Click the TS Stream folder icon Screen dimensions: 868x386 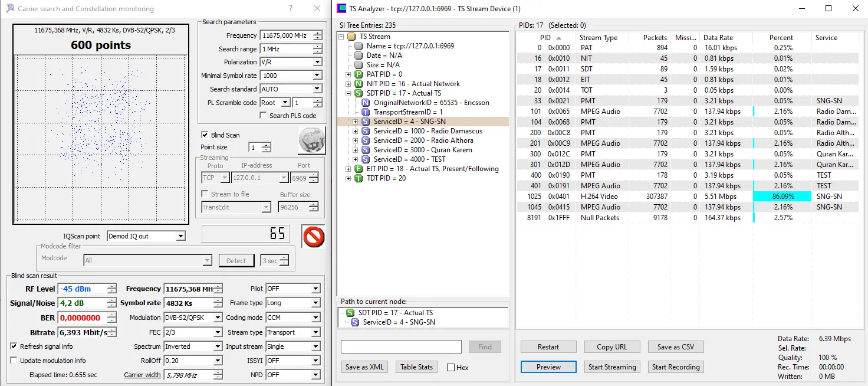click(x=351, y=37)
